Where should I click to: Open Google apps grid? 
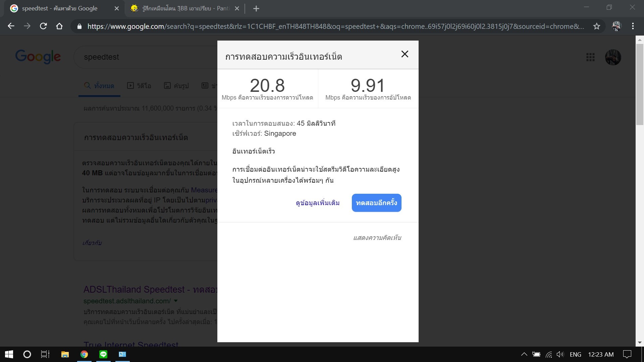pos(590,57)
